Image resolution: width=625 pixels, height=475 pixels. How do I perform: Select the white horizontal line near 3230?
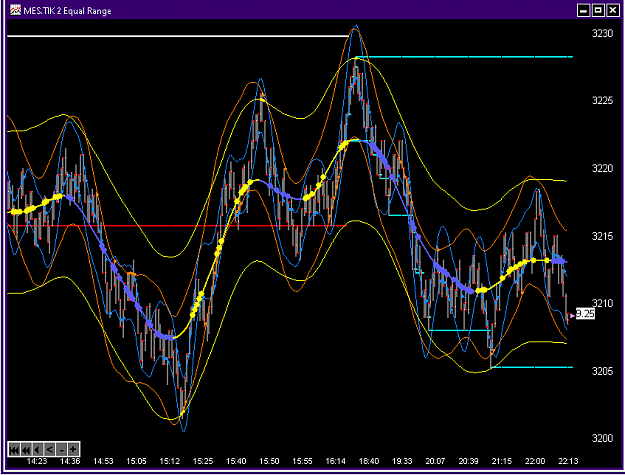click(x=178, y=36)
